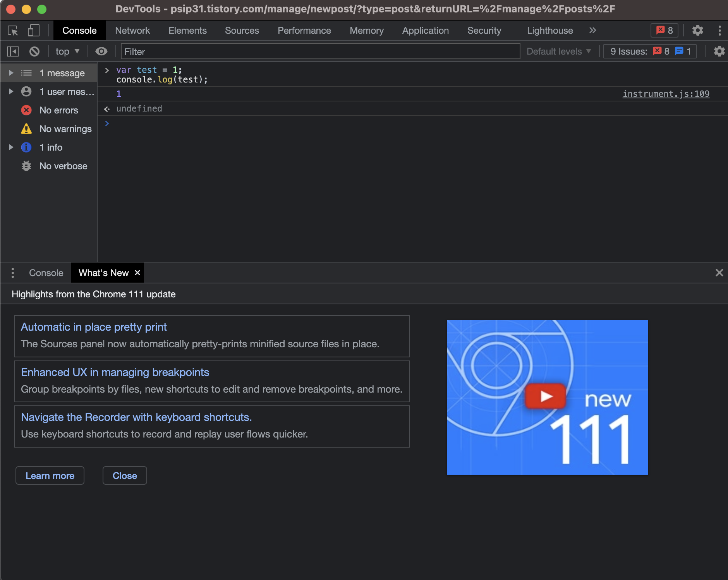728x580 pixels.
Task: Open Automatic in place pretty print link
Action: 94,327
